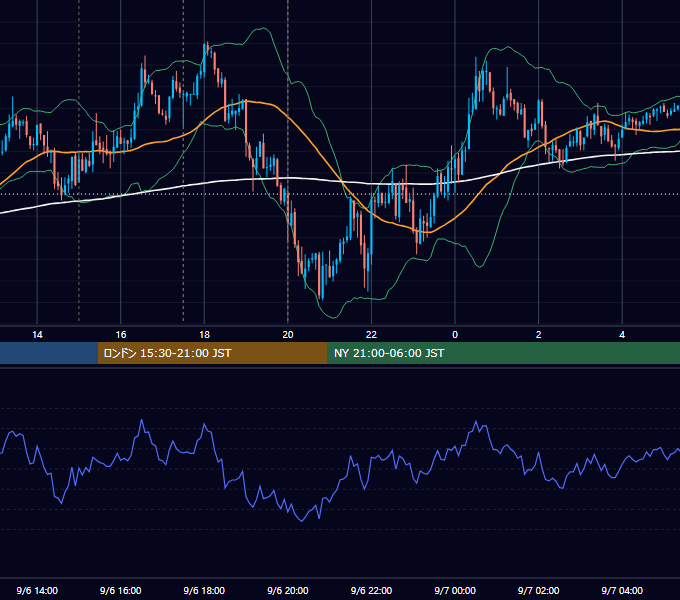Click the 9/6 14:00 time label

tap(37, 590)
